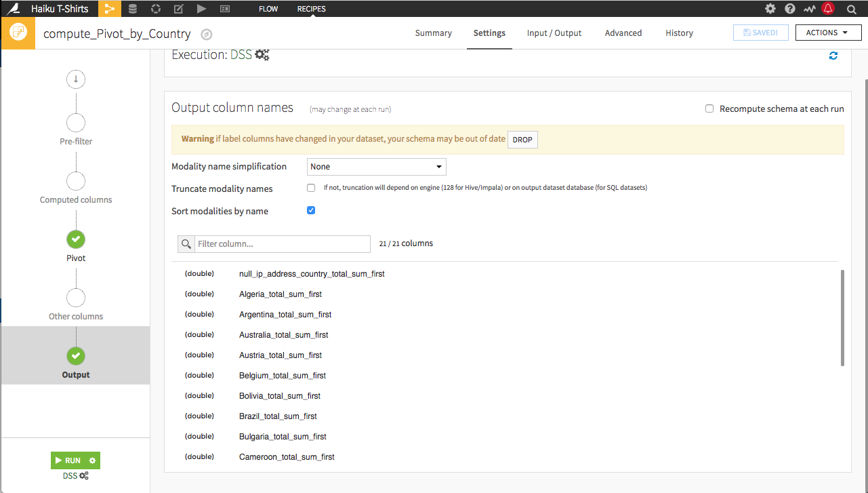Image resolution: width=868 pixels, height=493 pixels.
Task: Open the red notifications bell
Action: [828, 8]
